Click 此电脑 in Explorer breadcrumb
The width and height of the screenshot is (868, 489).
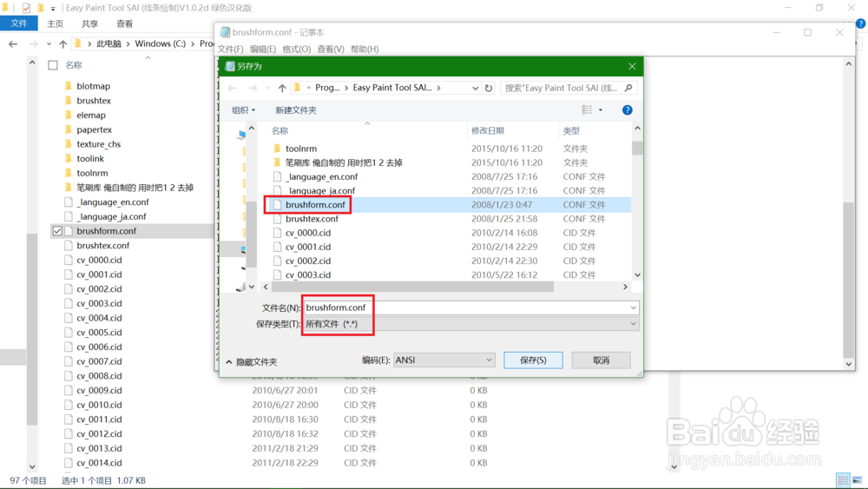108,43
